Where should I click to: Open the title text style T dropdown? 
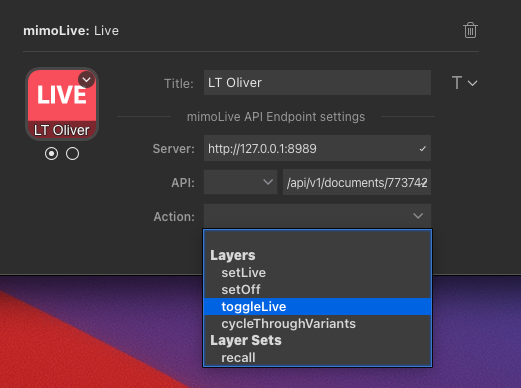464,83
